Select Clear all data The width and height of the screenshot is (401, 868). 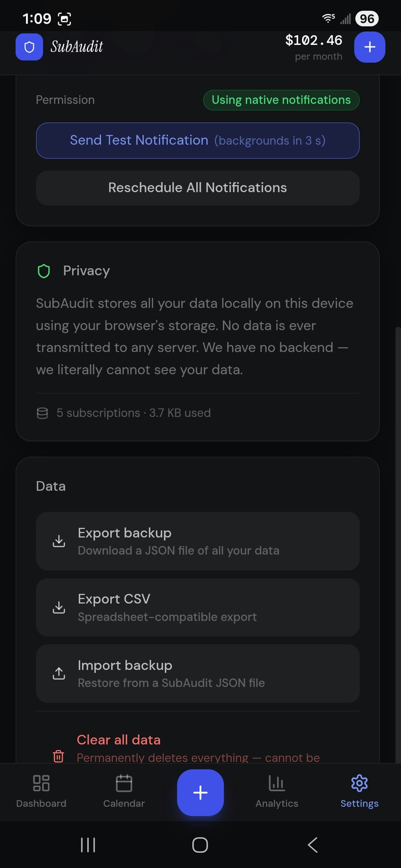point(119,740)
